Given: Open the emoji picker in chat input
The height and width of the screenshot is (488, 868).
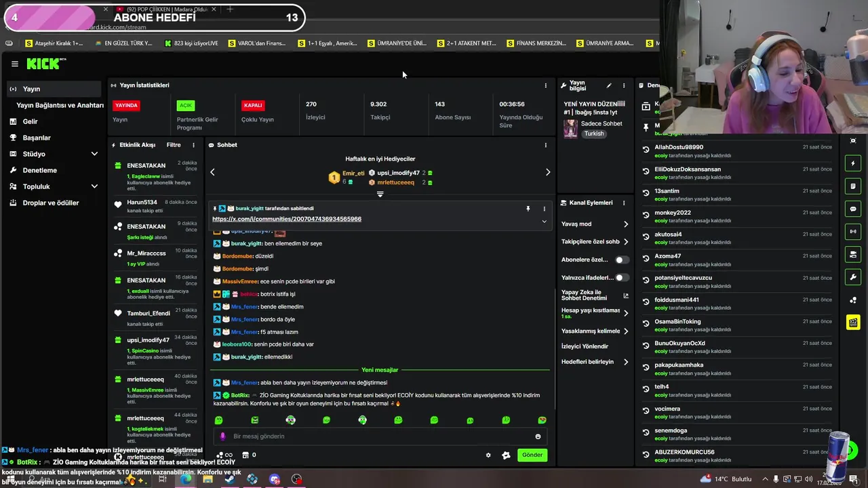Looking at the screenshot, I should 538,436.
